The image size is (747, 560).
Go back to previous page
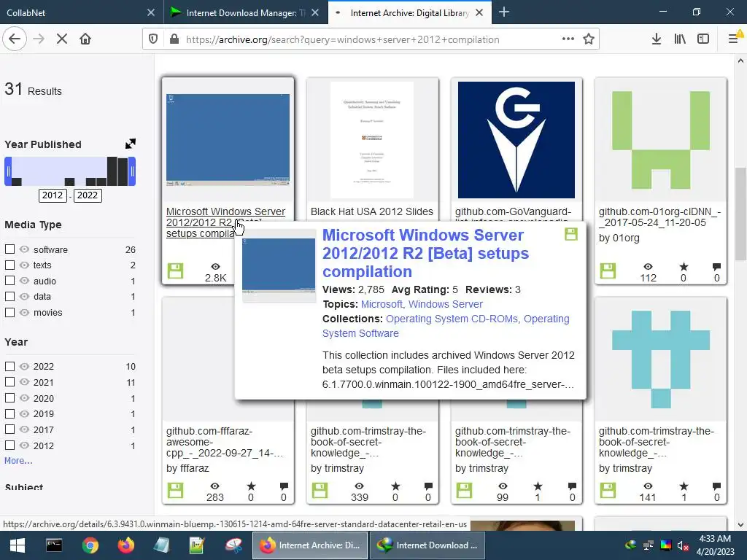[15, 39]
